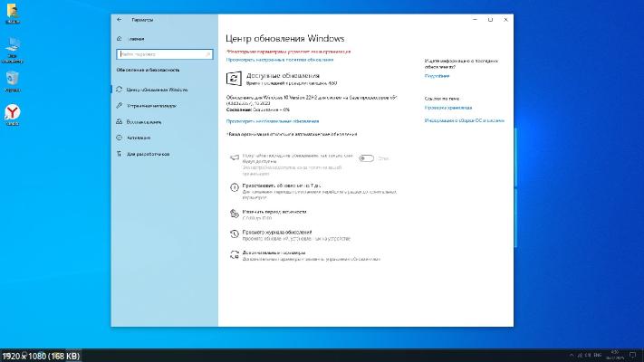Open OS build information link
The height and width of the screenshot is (362, 644).
(464, 120)
